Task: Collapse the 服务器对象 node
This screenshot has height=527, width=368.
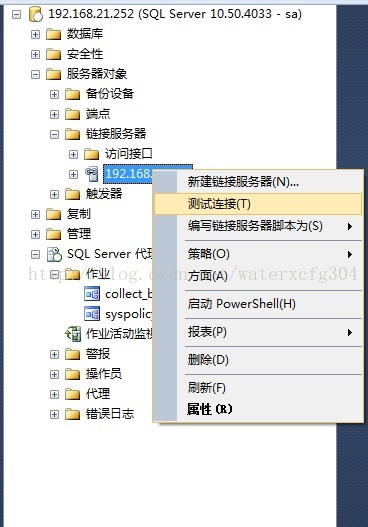Action: pos(35,74)
